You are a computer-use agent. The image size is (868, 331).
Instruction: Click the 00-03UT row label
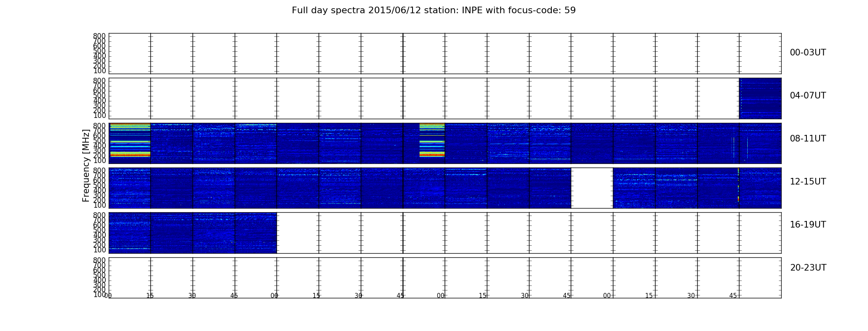tap(808, 53)
